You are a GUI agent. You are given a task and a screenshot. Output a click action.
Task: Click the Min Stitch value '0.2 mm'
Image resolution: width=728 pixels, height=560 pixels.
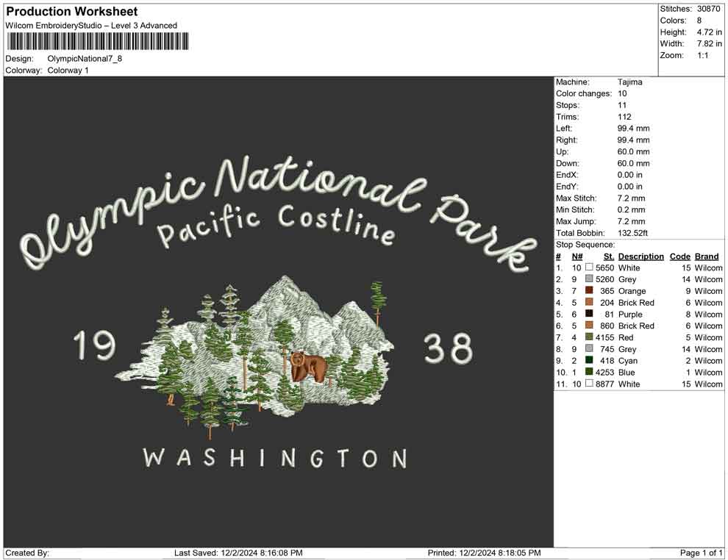click(632, 209)
